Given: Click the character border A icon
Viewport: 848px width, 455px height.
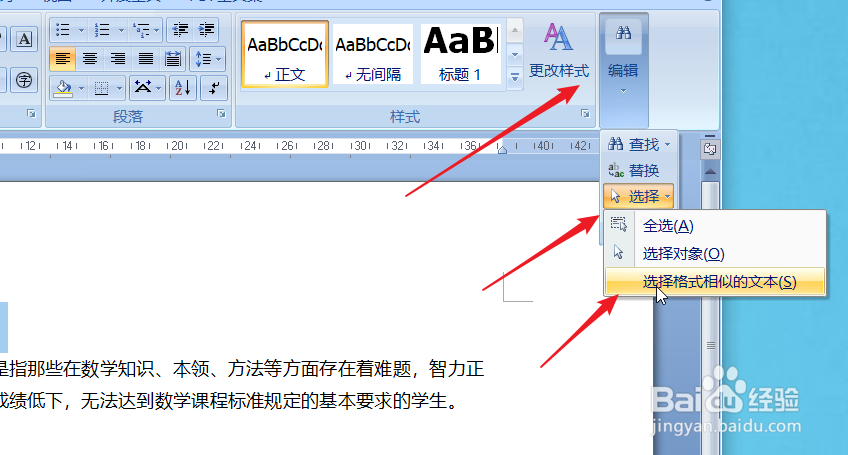Looking at the screenshot, I should (x=24, y=39).
